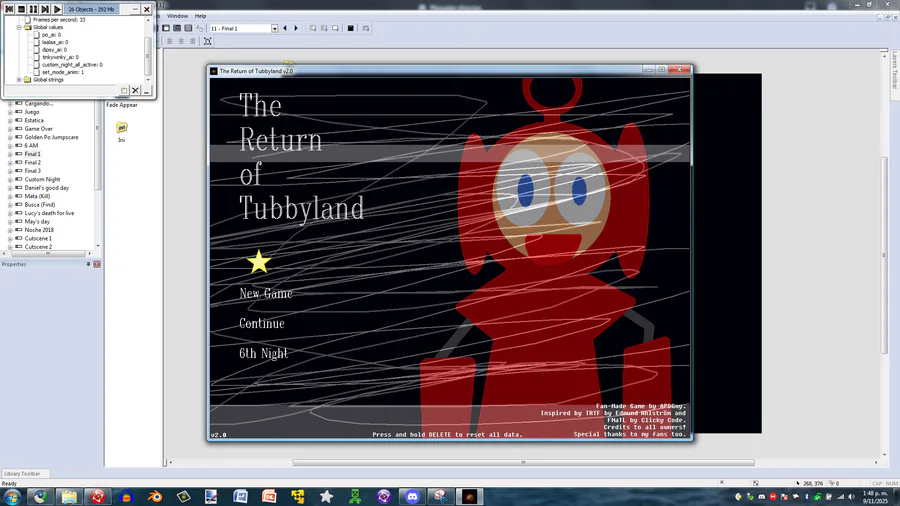Select Daniel's good day frame
Screen dimensions: 900x506
pyautogui.click(x=46, y=188)
